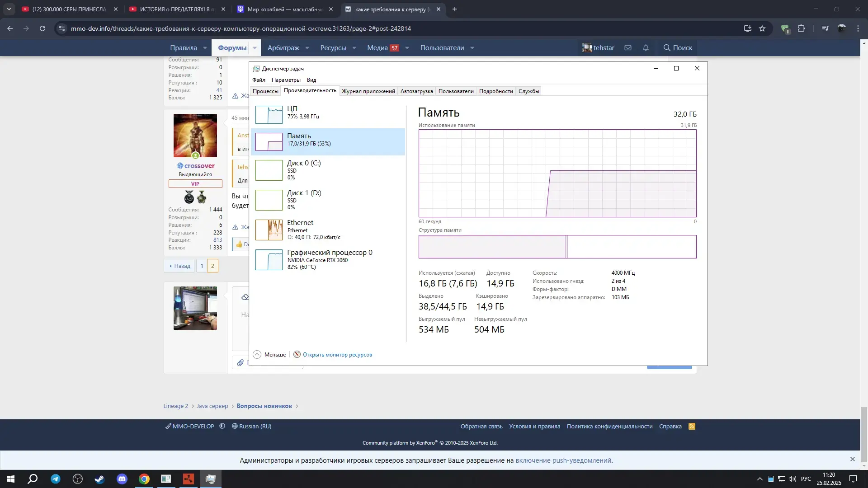
Task: Reload the page in Chrome
Action: pos(42,28)
